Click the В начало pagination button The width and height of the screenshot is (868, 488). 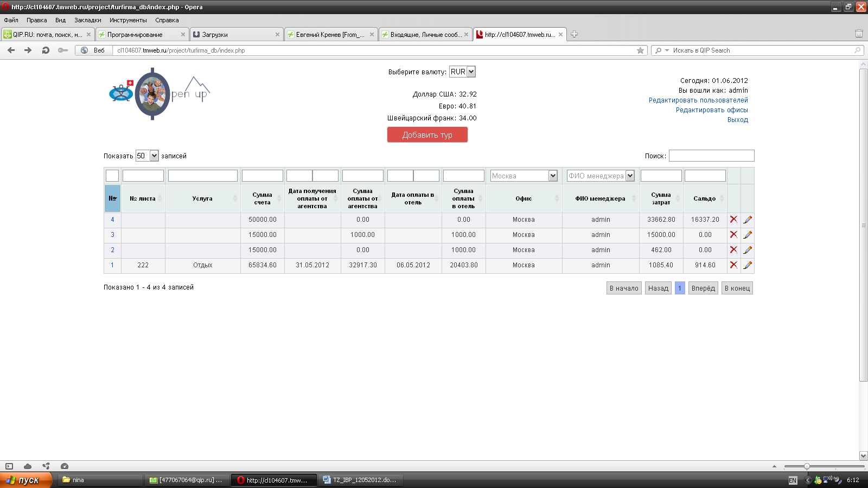(624, 288)
